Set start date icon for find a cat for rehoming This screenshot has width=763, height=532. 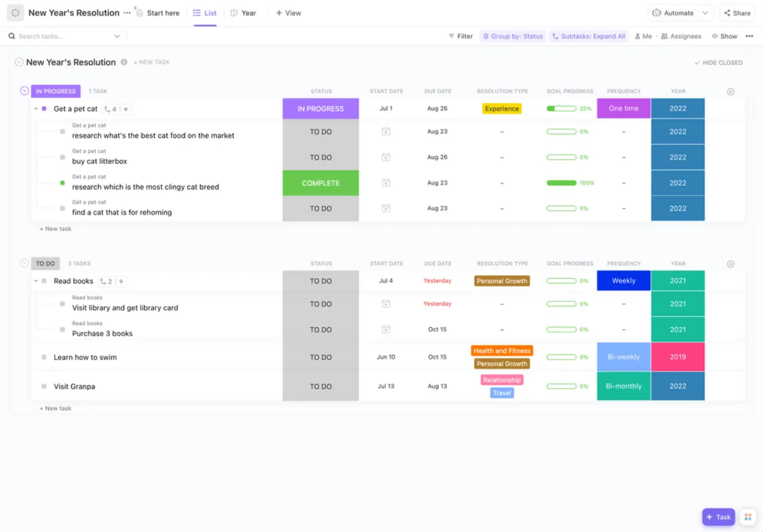[x=386, y=208]
